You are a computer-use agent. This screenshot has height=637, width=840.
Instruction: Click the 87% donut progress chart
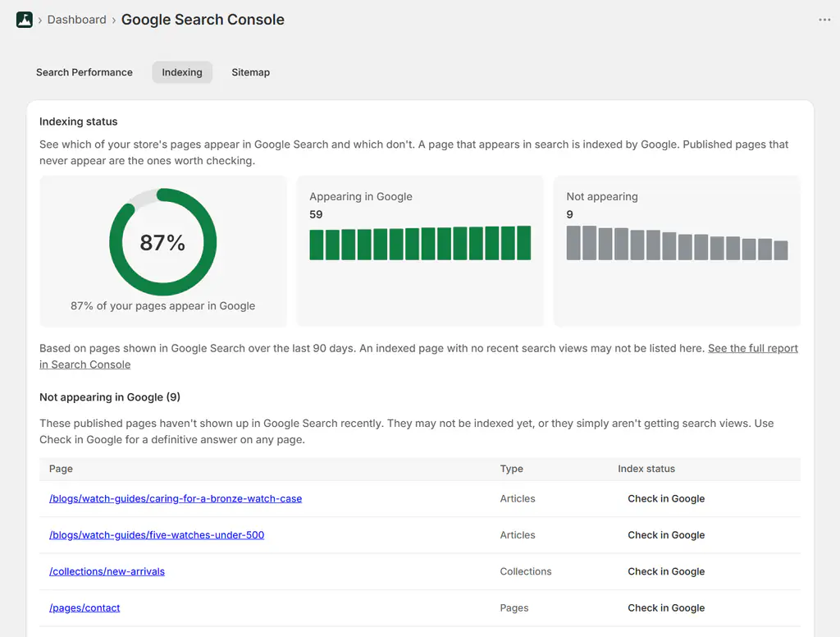tap(163, 242)
